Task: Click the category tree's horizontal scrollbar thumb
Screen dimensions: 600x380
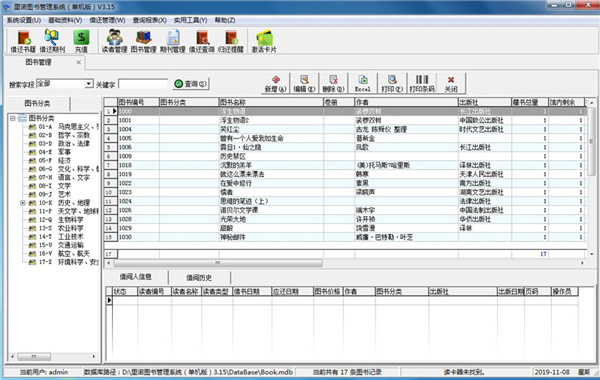Action: coord(34,356)
